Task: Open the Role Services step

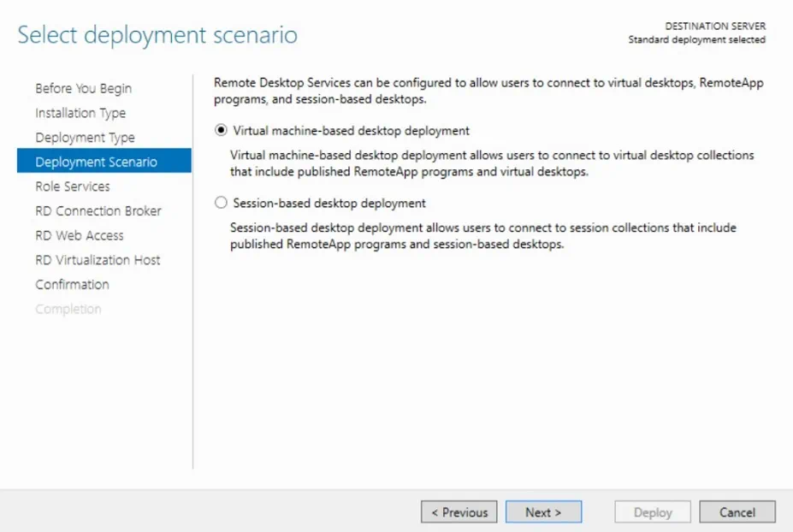Action: coord(73,186)
